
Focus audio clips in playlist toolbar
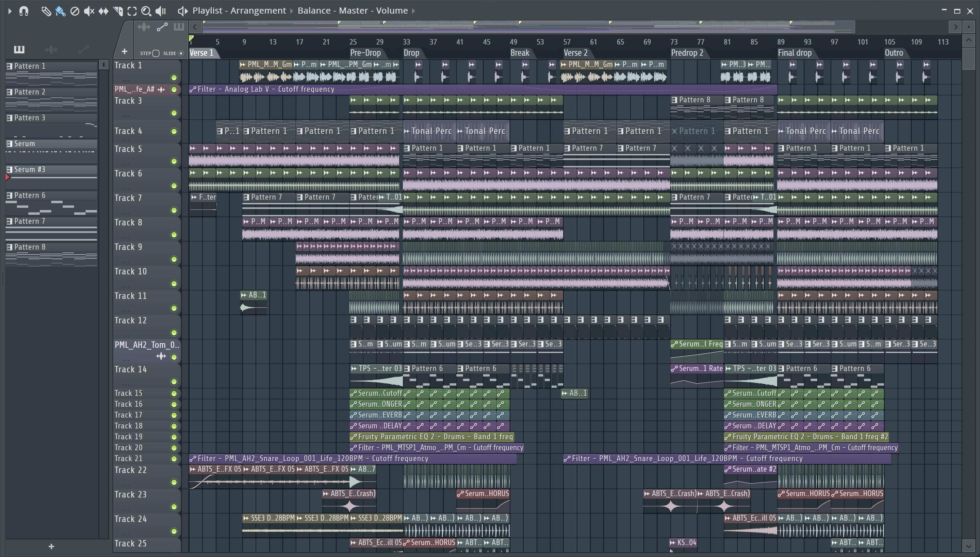pyautogui.click(x=144, y=27)
